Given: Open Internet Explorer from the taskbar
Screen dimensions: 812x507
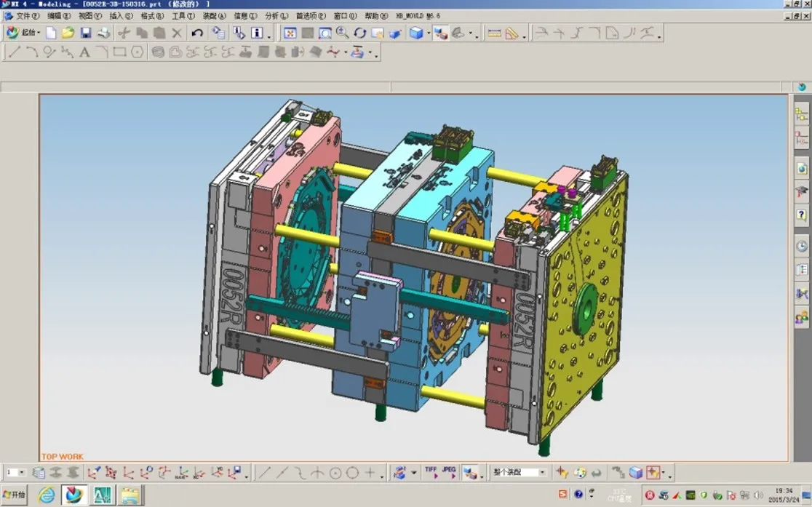Looking at the screenshot, I should point(47,495).
